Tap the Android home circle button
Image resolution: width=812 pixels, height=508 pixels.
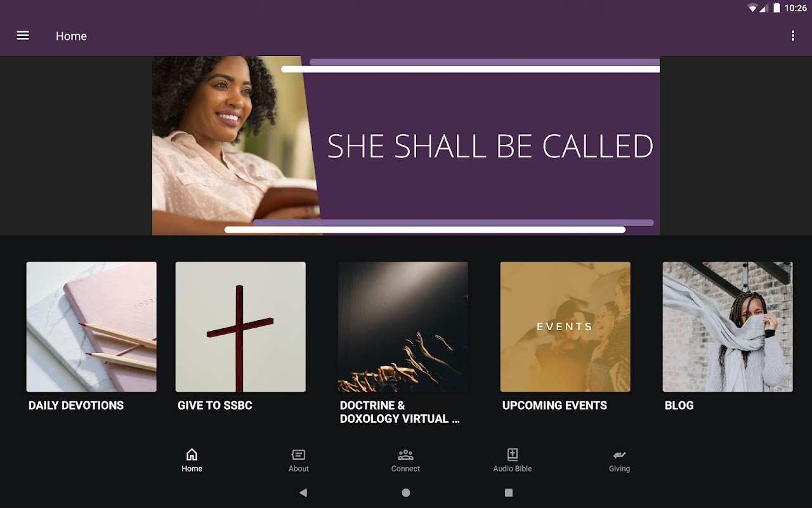pos(406,493)
